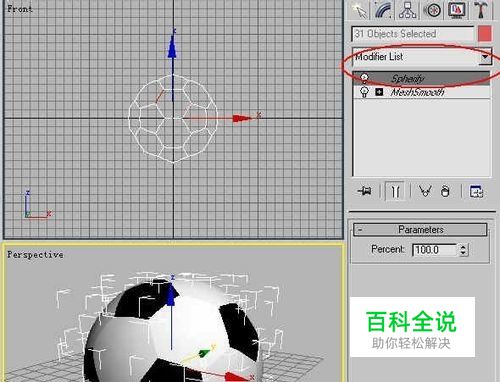Click the blue Z axis arrow in Front view
Image resolution: width=500 pixels, height=382 pixels.
click(172, 47)
